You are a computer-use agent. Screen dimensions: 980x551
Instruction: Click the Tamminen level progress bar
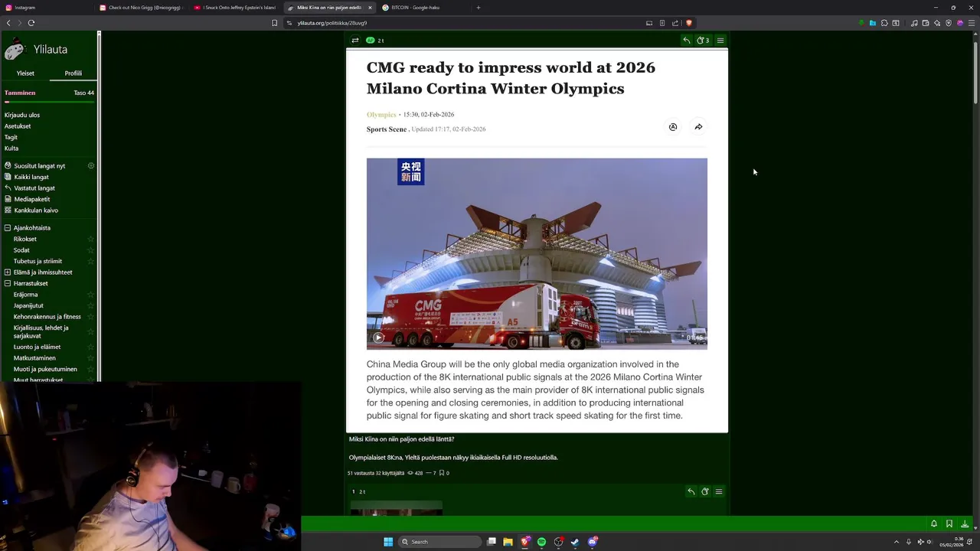50,102
